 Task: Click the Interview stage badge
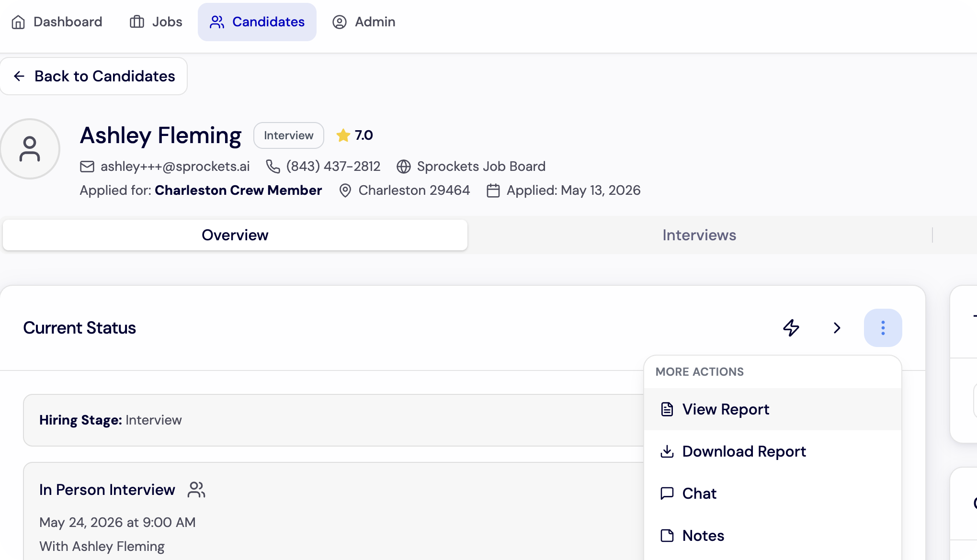pos(288,135)
